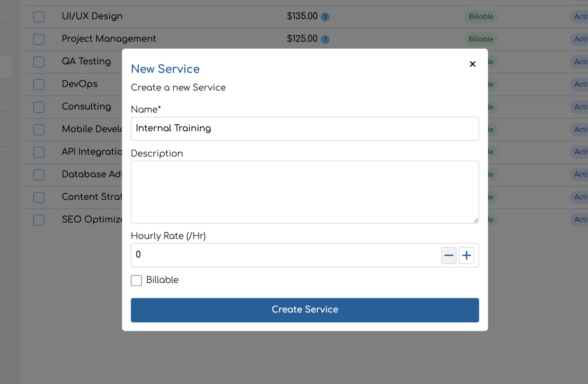Click the $135.00 rate for UI/UX Design
Viewport: 588px width, 384px height.
click(x=302, y=16)
